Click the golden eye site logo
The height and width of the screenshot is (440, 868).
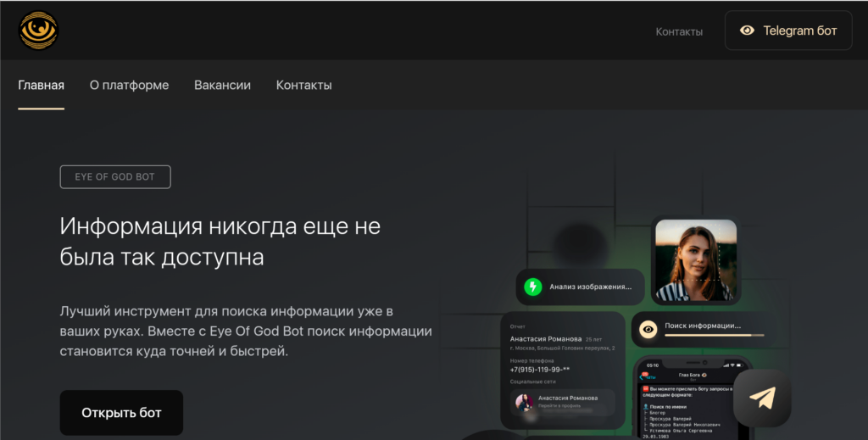[38, 31]
